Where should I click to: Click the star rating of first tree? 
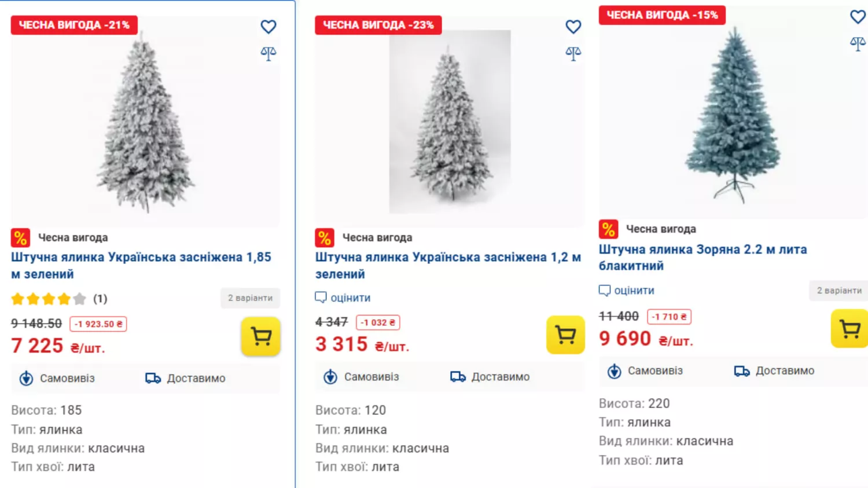[49, 299]
